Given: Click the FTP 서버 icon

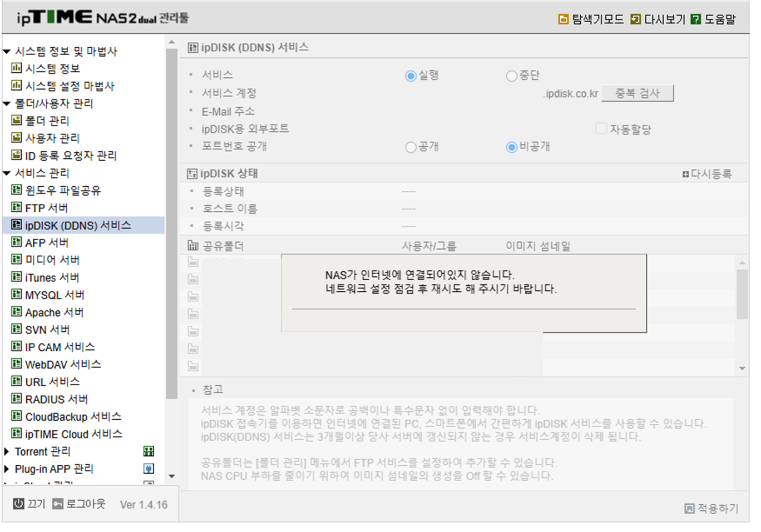Looking at the screenshot, I should (17, 207).
